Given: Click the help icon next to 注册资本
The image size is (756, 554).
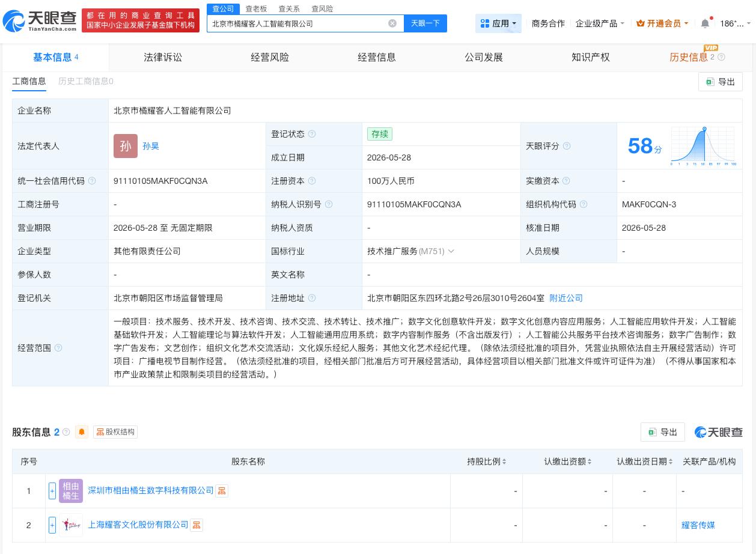Looking at the screenshot, I should click(x=312, y=181).
